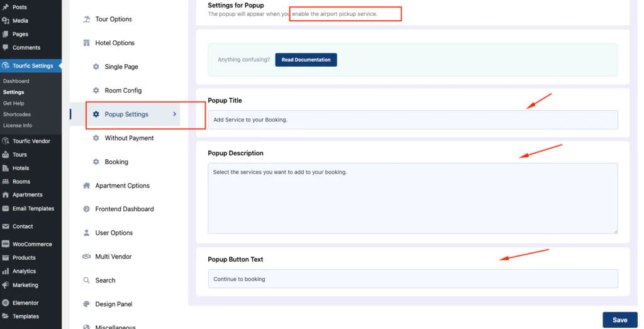This screenshot has width=644, height=329.
Task: Click the Tourfic Settings logo icon
Action: 5,65
